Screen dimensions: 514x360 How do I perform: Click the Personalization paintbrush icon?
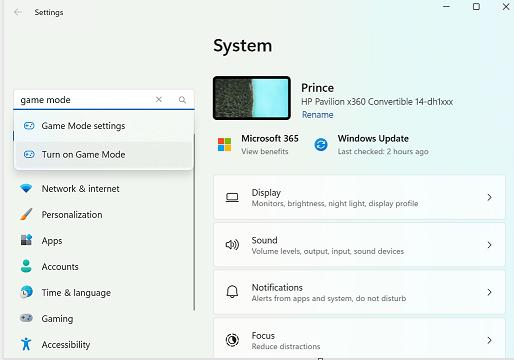26,215
